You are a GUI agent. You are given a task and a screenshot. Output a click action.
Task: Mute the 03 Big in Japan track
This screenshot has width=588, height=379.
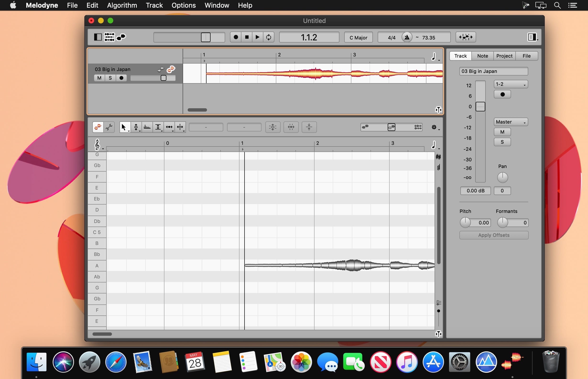coord(99,78)
